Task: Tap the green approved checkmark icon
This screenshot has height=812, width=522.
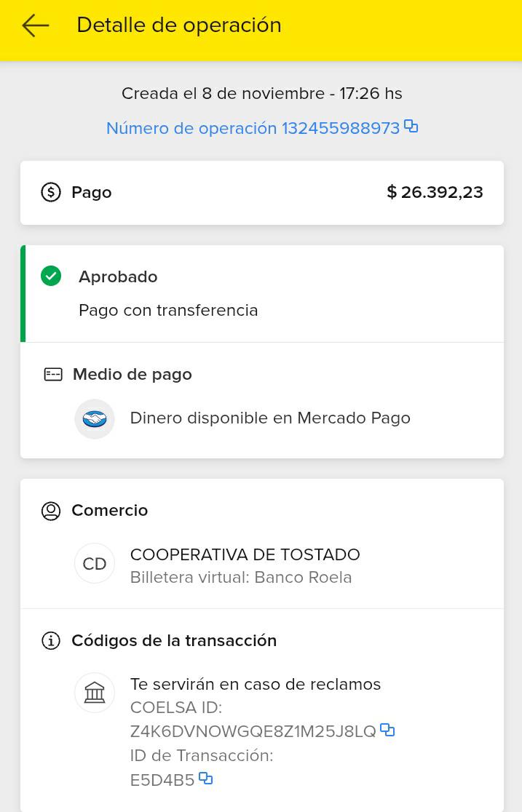Action: click(51, 276)
